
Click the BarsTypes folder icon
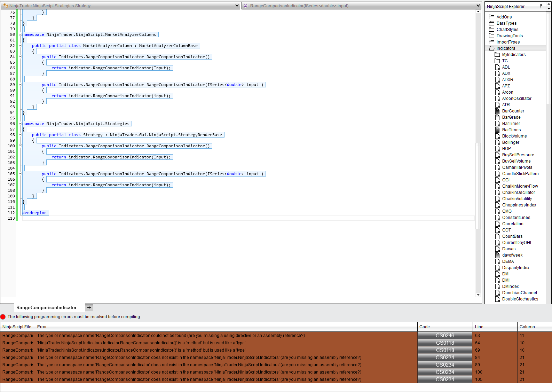[x=491, y=23]
